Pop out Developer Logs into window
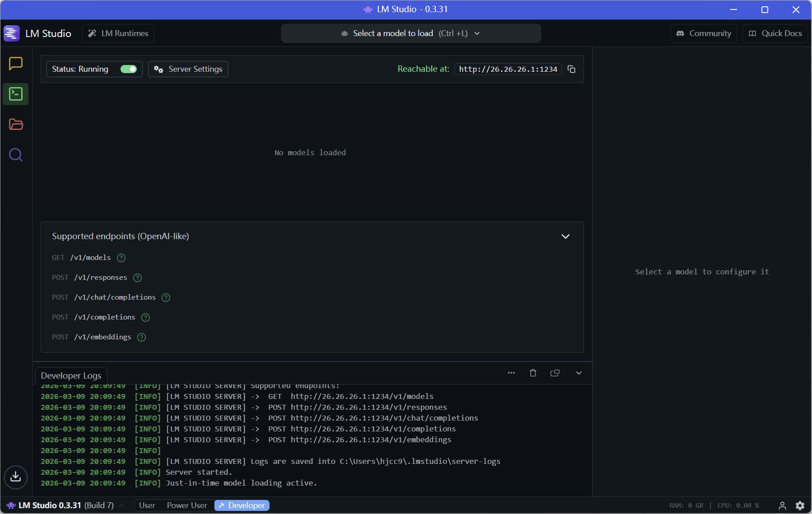Screen dimensions: 812x514 point(555,373)
